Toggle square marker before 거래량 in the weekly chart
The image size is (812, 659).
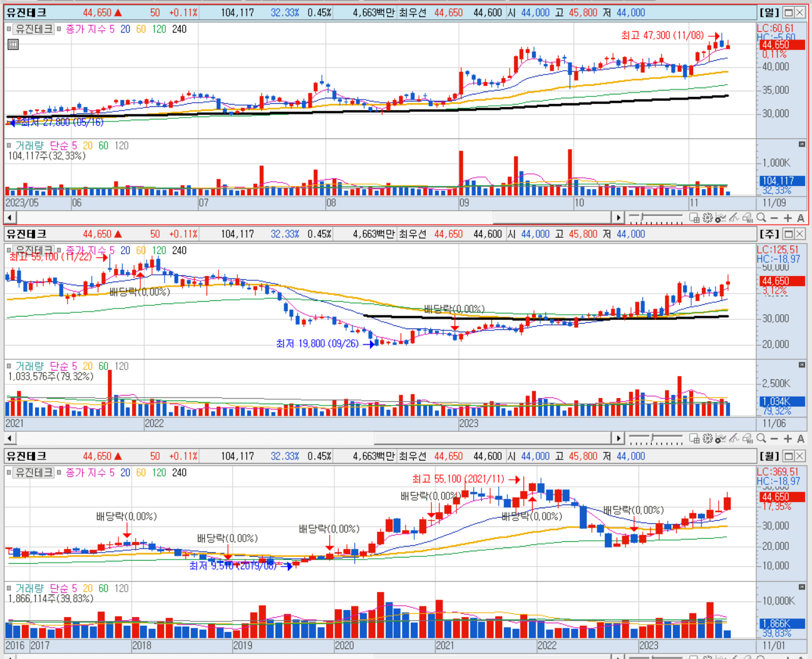(x=9, y=366)
